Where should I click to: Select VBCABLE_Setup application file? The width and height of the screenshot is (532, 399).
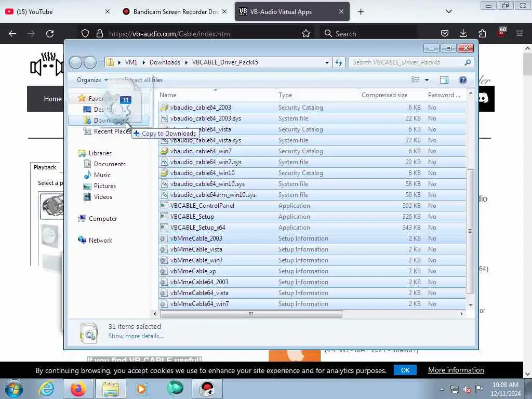(312, 217)
